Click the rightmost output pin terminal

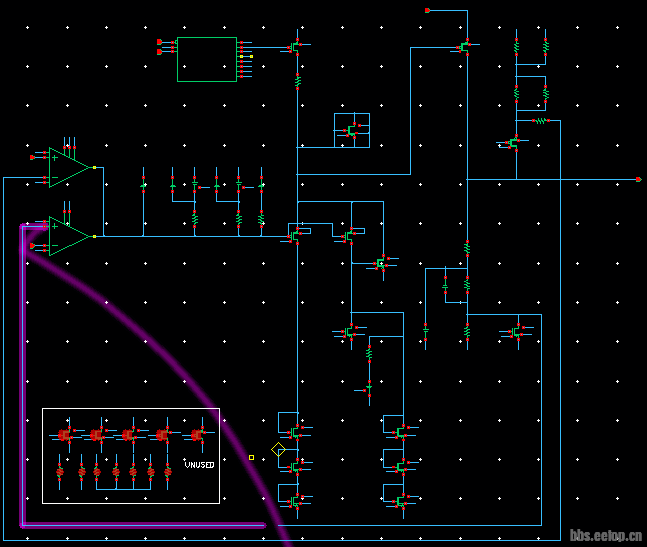638,179
